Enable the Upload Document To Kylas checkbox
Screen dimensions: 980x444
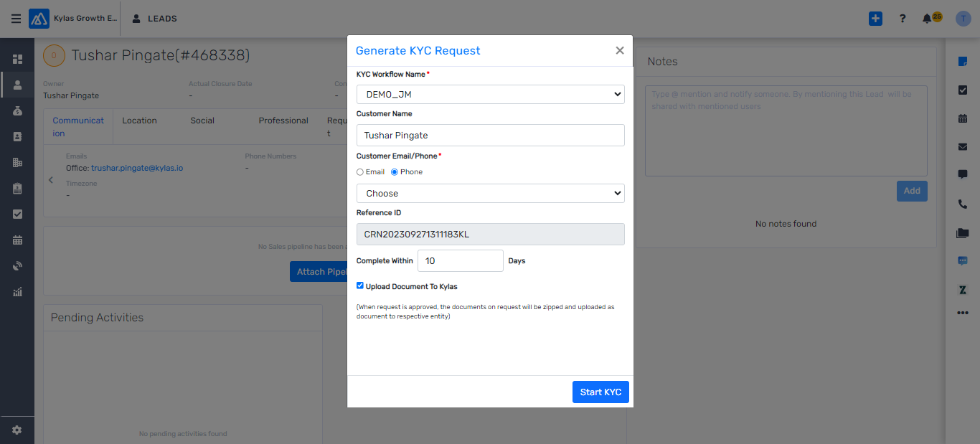(360, 285)
